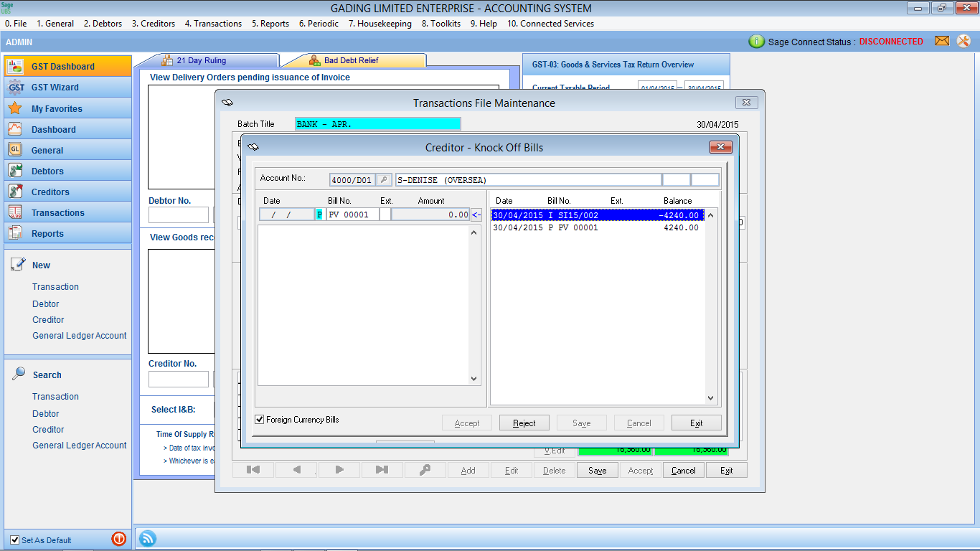Open the Housekeeping menu

pos(380,24)
